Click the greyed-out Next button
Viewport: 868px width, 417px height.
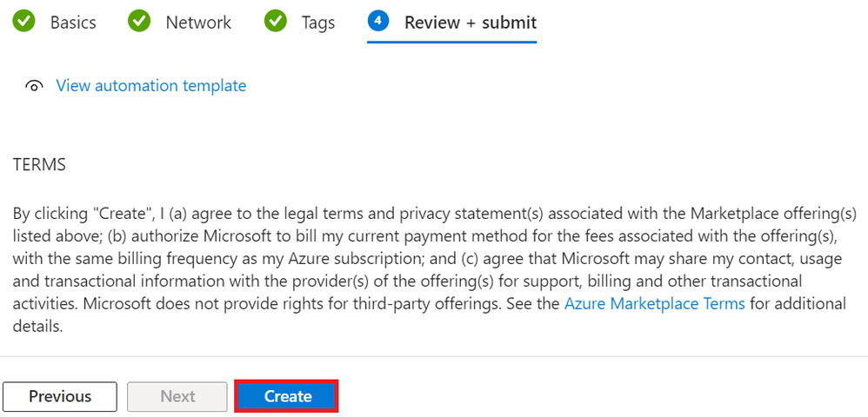[177, 396]
